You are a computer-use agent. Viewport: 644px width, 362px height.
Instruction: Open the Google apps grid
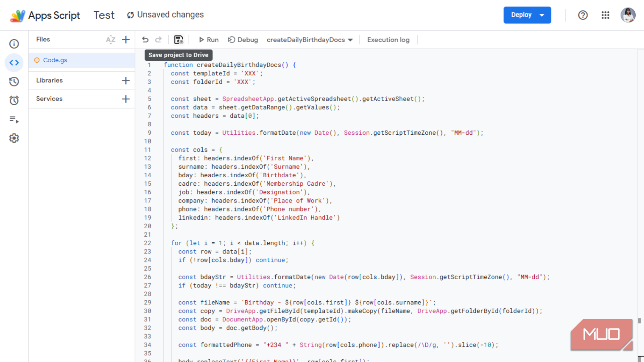click(x=605, y=15)
